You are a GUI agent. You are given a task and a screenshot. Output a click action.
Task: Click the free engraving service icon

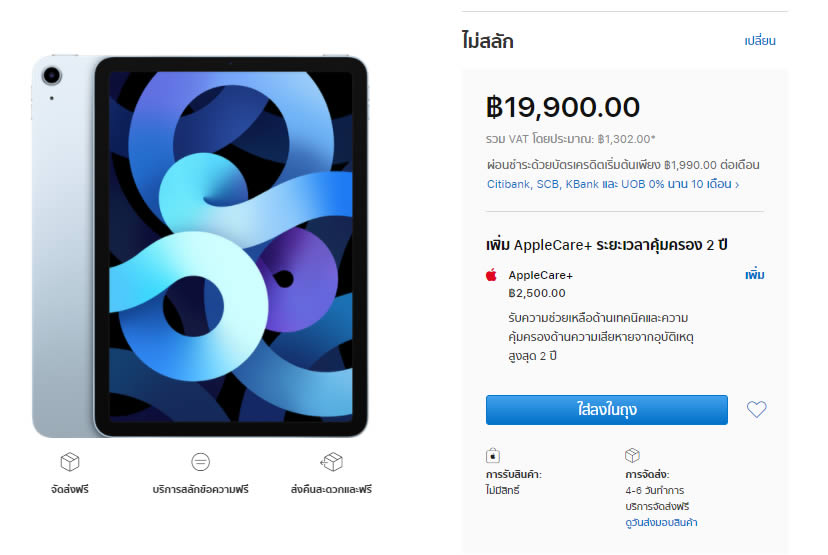[200, 462]
